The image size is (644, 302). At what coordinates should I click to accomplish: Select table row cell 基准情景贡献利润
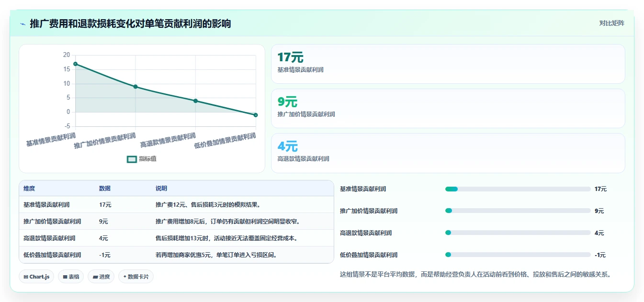coord(46,205)
